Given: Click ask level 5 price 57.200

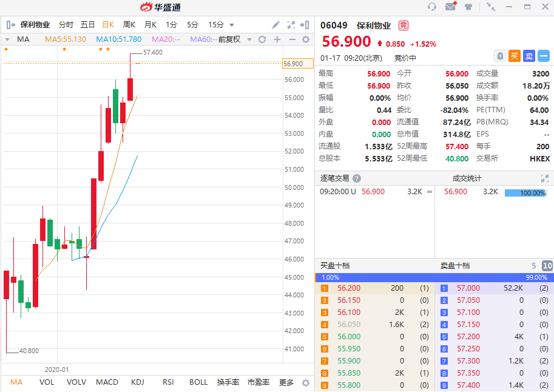Looking at the screenshot, I should 468,337.
